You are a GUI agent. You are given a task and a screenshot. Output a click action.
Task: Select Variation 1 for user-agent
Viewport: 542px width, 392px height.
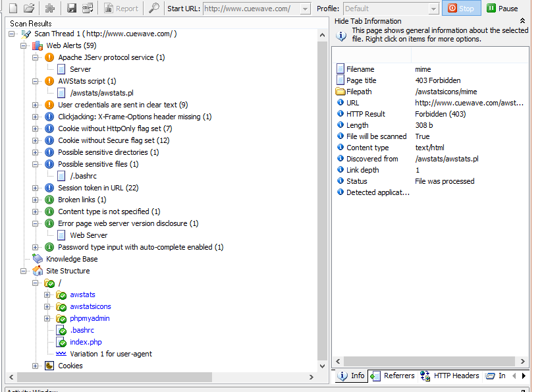coord(111,354)
